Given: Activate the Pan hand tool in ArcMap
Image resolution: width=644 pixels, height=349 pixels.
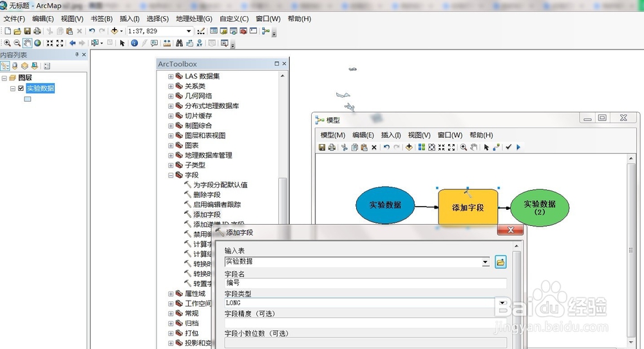Looking at the screenshot, I should pos(27,43).
